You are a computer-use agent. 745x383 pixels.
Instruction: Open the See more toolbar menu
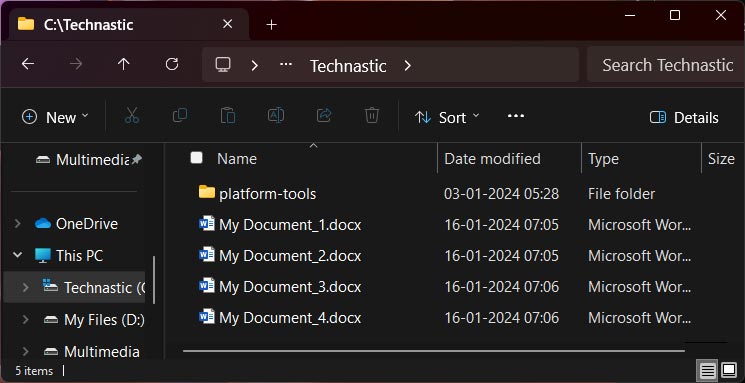[x=516, y=116]
